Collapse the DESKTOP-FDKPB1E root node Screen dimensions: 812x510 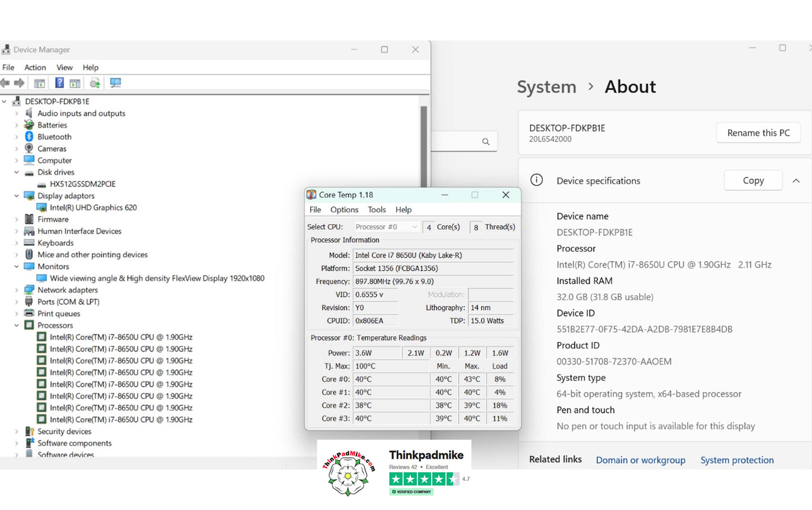click(4, 102)
